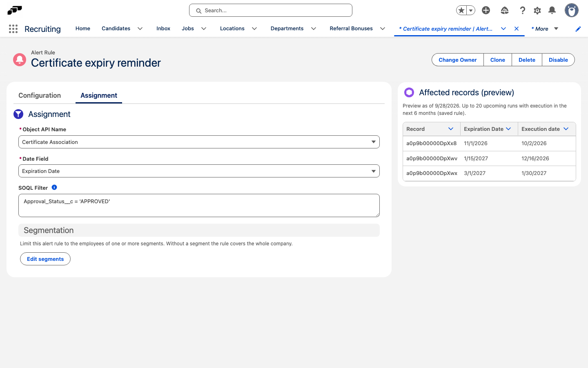Click into the SOQL Filter text area
This screenshot has width=588, height=368.
click(x=199, y=205)
